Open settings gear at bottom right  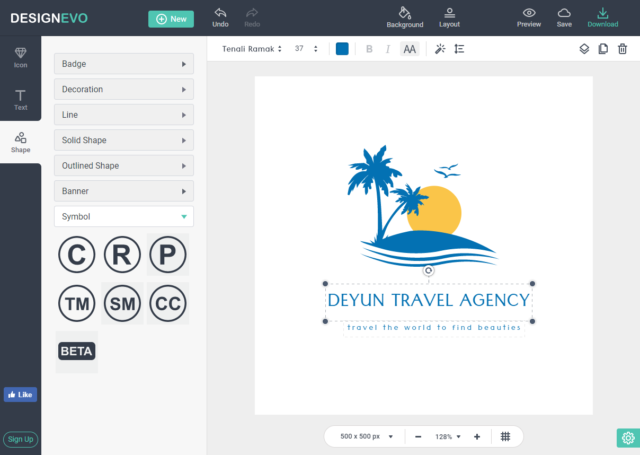pyautogui.click(x=628, y=438)
